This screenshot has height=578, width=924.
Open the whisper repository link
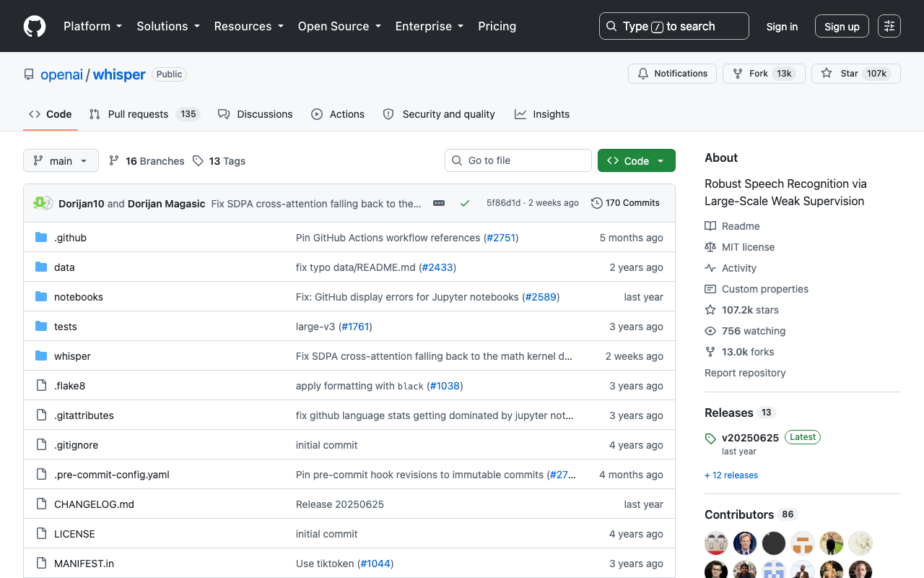[x=119, y=74]
